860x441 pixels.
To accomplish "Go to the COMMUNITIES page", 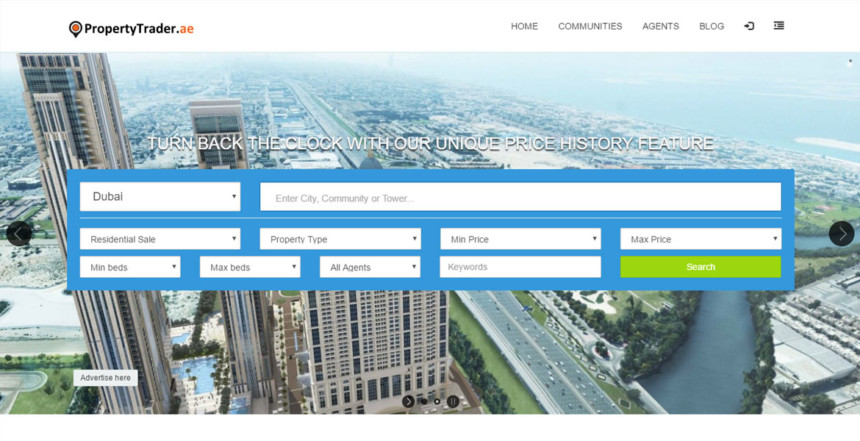I will pos(590,26).
